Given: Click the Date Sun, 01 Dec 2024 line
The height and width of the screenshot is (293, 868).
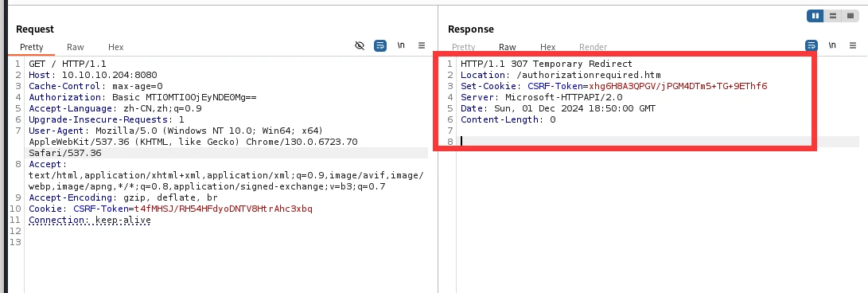Looking at the screenshot, I should 558,108.
